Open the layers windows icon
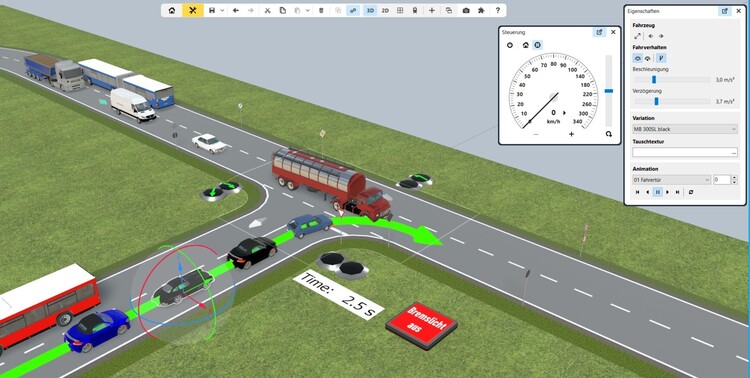Image resolution: width=750 pixels, height=378 pixels. pos(449,11)
